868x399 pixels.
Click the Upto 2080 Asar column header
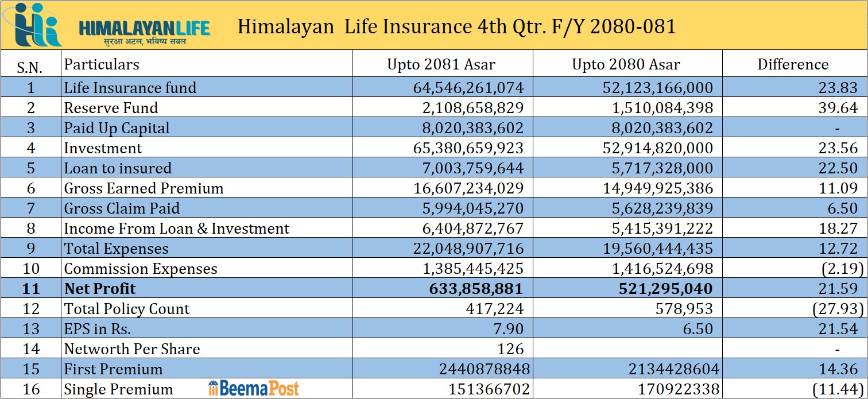[x=626, y=64]
